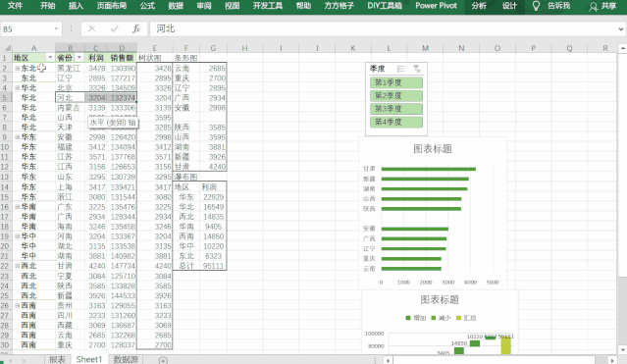Image resolution: width=627 pixels, height=364 pixels.
Task: Open the 方方格子 add-in tab
Action: click(x=339, y=6)
